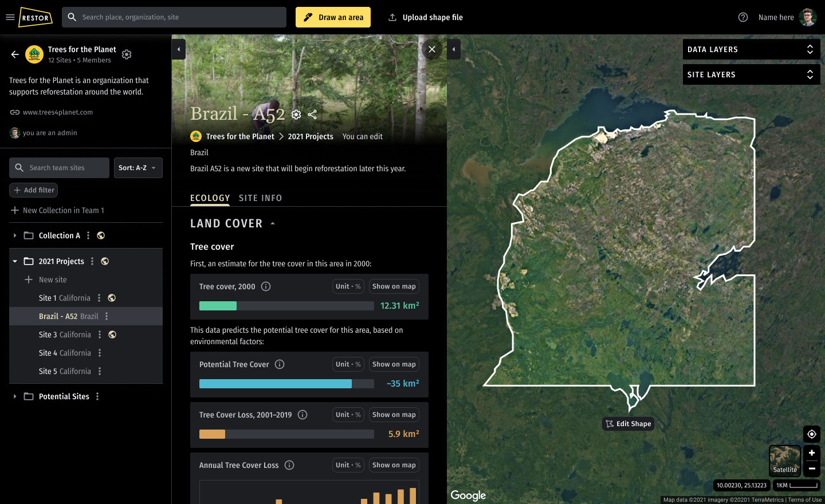Click the Tree Cover Loss progress bar
This screenshot has height=504, width=825.
[286, 434]
